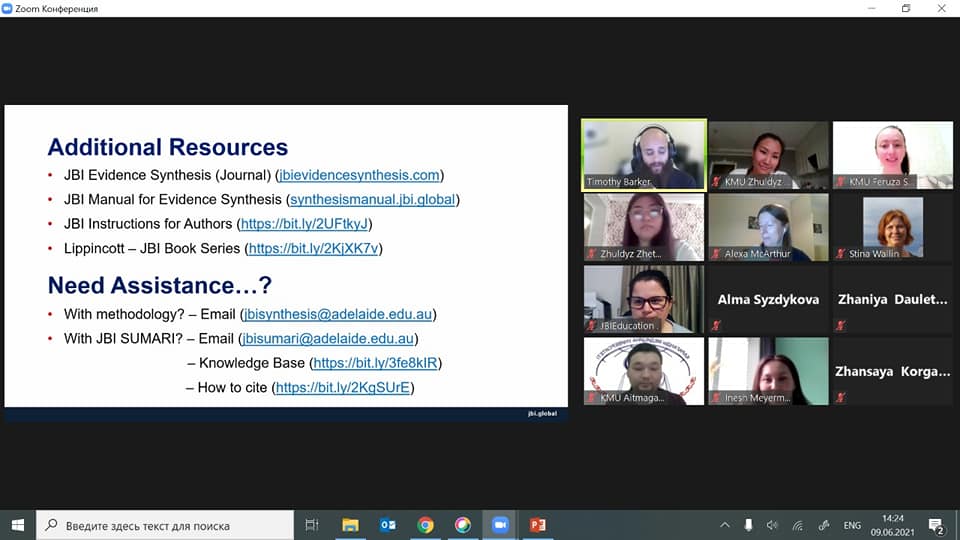
Task: Switch to PowerPoint in the taskbar
Action: [537, 525]
